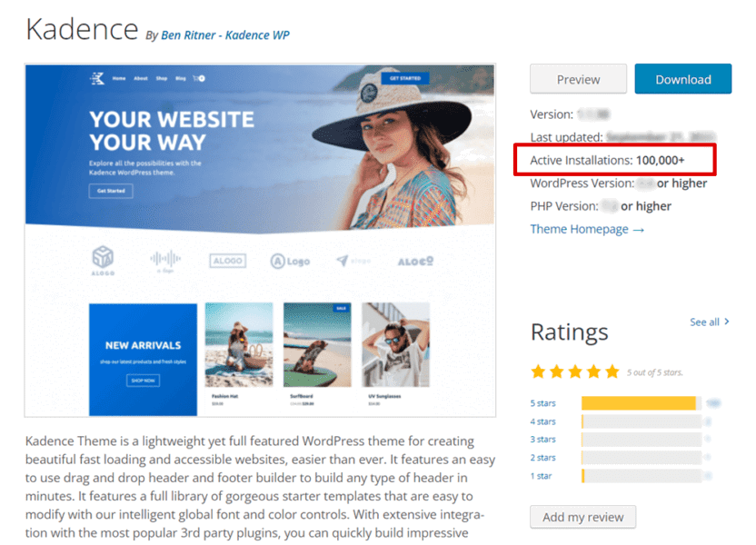Click 'Active Installations: 100,000+' text
Image resolution: width=756 pixels, height=545 pixels.
(x=608, y=160)
